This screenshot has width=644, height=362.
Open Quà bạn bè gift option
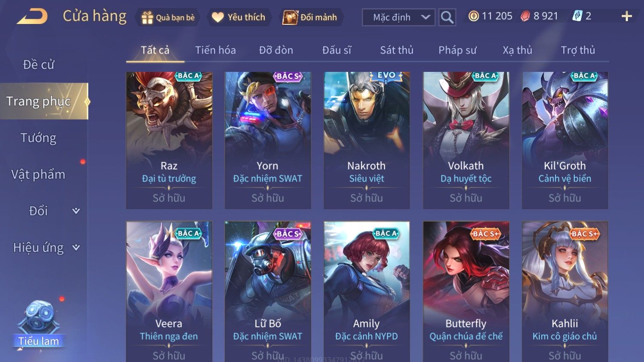(x=168, y=18)
